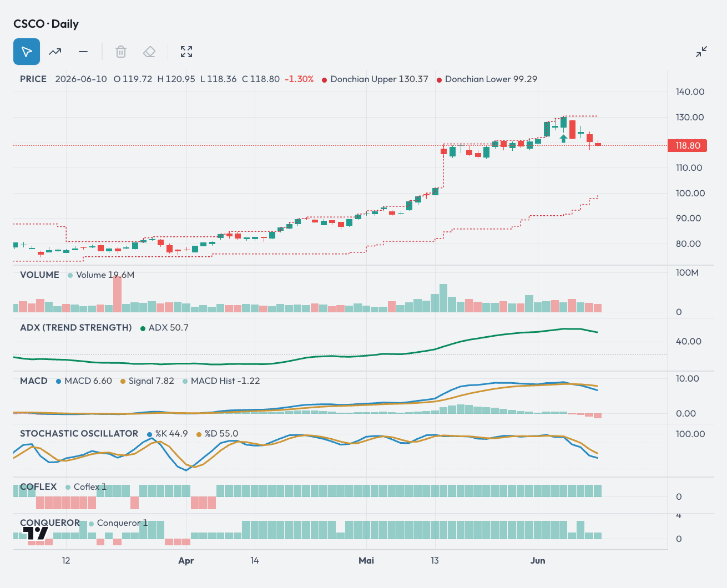Click the MACD blue legend dot

(59, 381)
